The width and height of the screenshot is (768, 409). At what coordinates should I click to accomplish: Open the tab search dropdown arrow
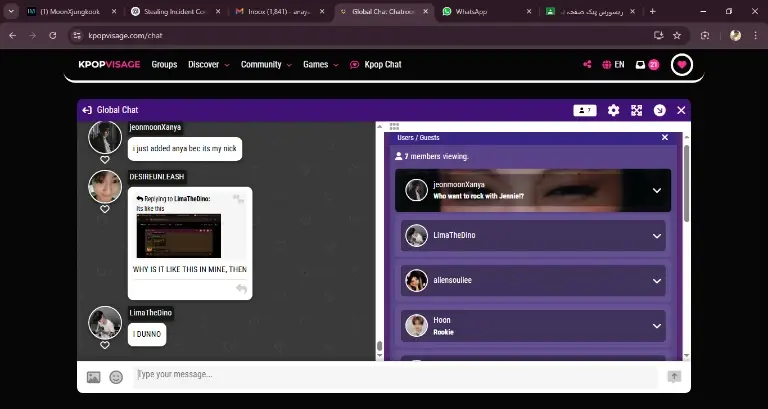11,11
